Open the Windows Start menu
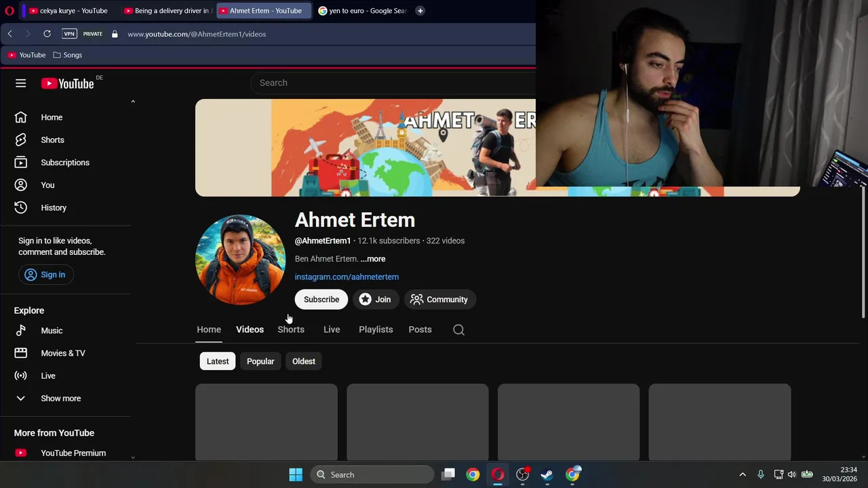 [x=296, y=474]
